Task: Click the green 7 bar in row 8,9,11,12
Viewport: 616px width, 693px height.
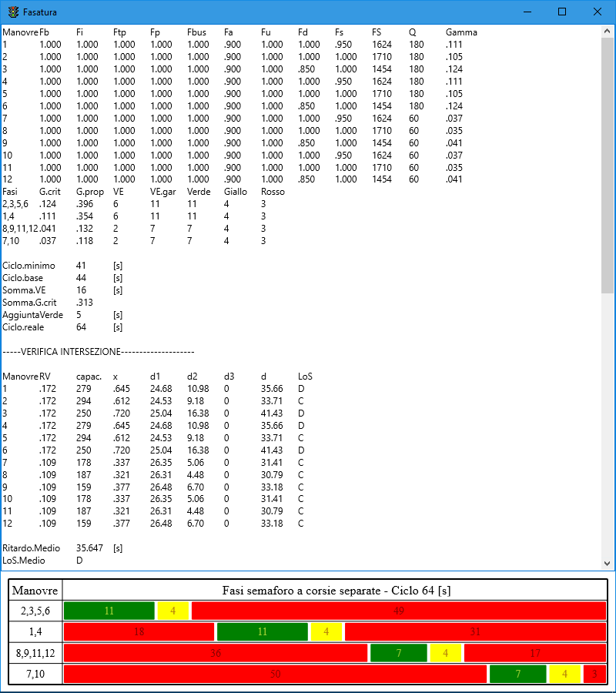Action: [x=399, y=653]
